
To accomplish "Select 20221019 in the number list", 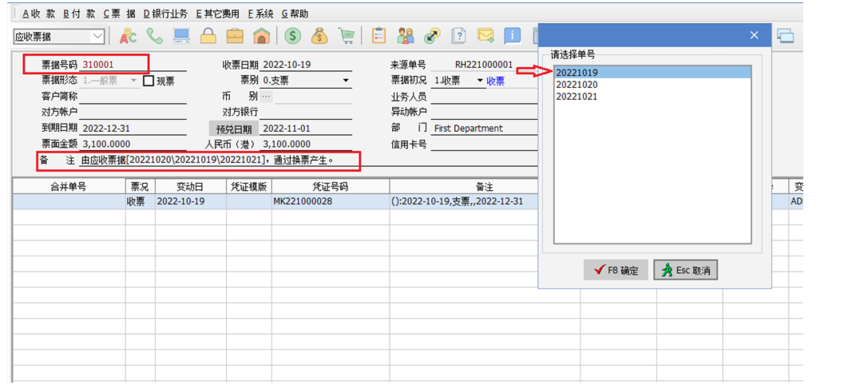I will point(652,72).
